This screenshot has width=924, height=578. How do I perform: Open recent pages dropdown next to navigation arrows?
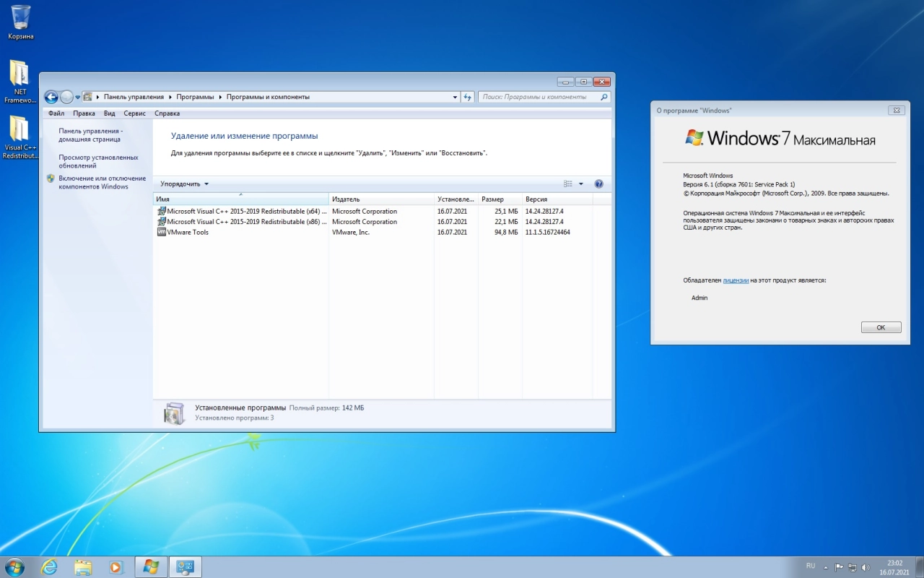tap(77, 97)
